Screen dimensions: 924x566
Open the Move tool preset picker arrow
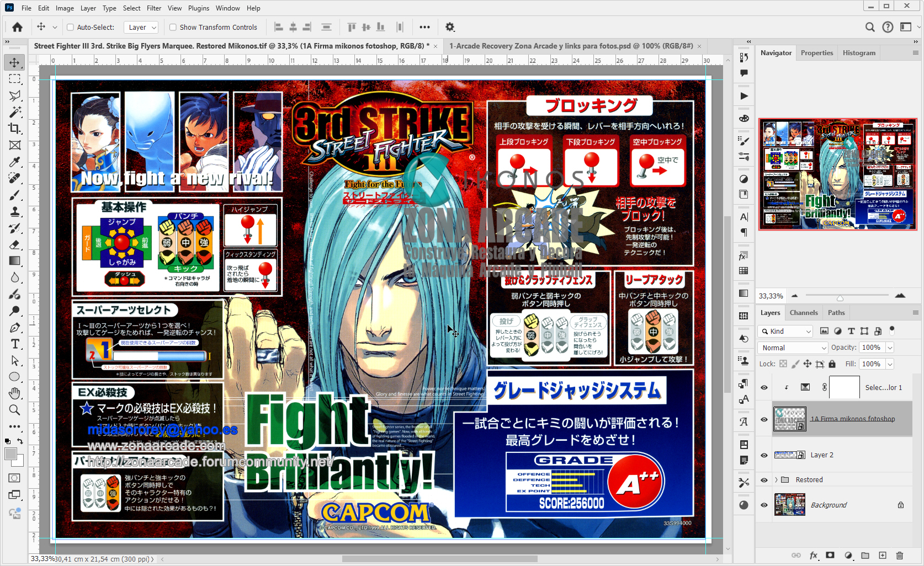point(55,27)
